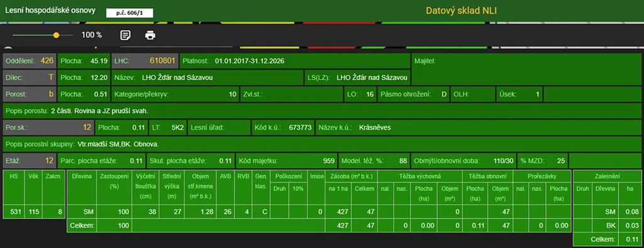Click Objem stř.kmene value 1.28

[x=201, y=212]
